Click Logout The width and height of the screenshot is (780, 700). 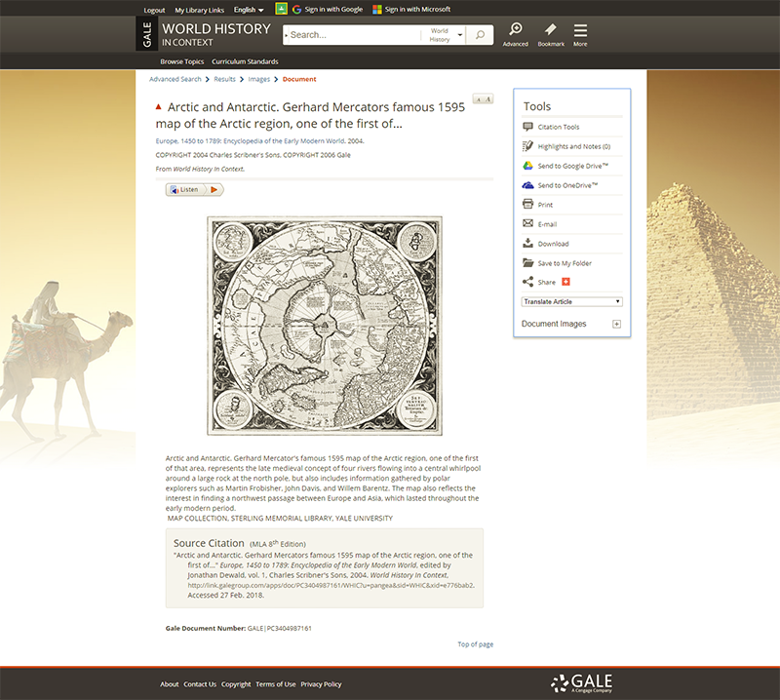pyautogui.click(x=154, y=10)
